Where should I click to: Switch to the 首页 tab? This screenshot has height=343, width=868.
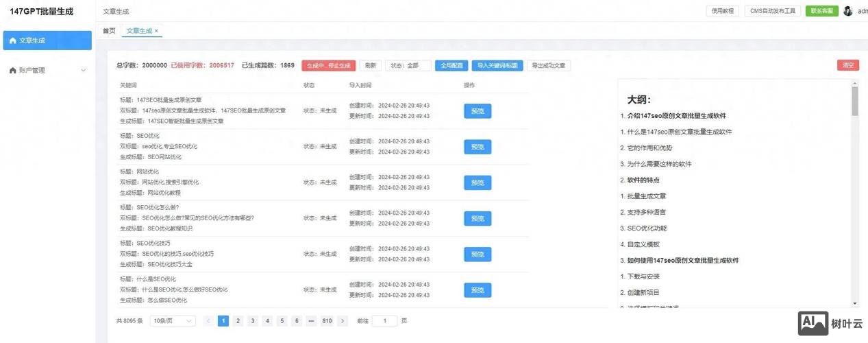[x=109, y=31]
